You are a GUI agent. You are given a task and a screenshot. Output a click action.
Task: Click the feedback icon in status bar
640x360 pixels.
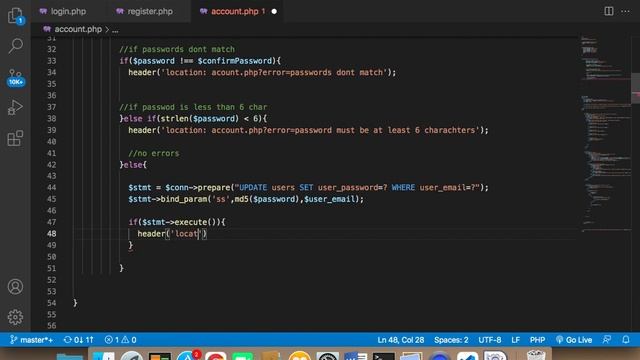tap(607, 340)
